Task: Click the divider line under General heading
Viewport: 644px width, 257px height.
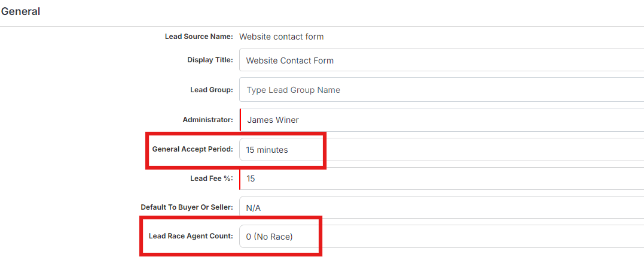Action: tap(322, 27)
